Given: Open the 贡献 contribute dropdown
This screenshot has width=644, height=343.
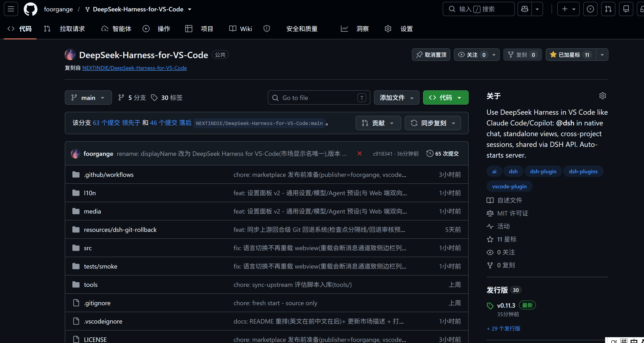Looking at the screenshot, I should (x=378, y=123).
